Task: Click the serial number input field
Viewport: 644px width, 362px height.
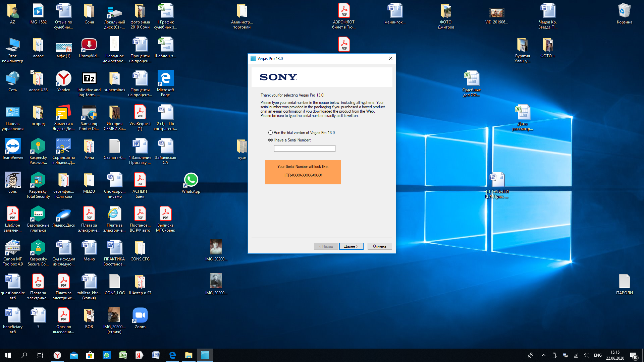Action: [305, 148]
